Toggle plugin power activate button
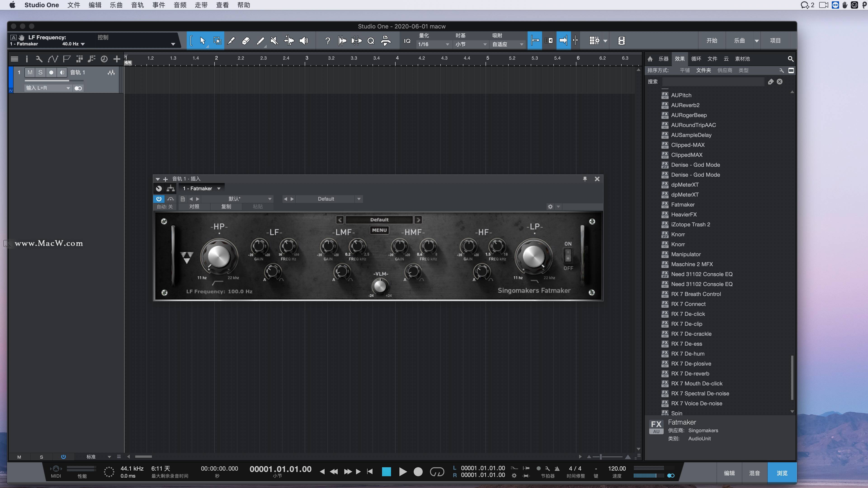The image size is (868, 488). (159, 199)
